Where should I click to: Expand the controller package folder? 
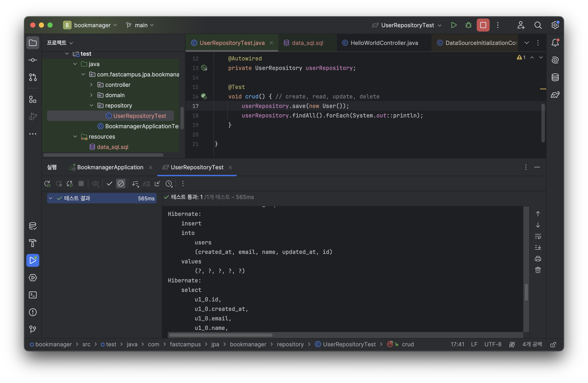coord(91,85)
